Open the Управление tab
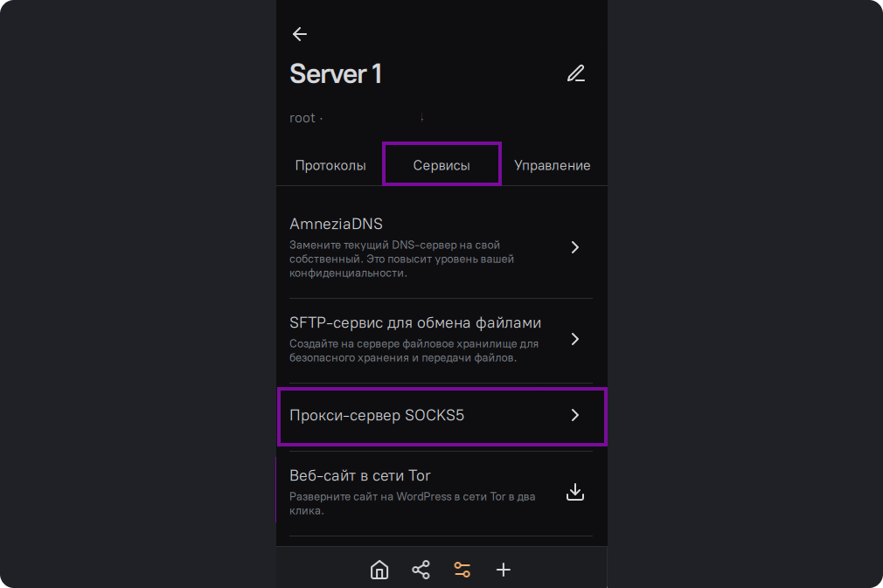The width and height of the screenshot is (883, 588). point(552,165)
